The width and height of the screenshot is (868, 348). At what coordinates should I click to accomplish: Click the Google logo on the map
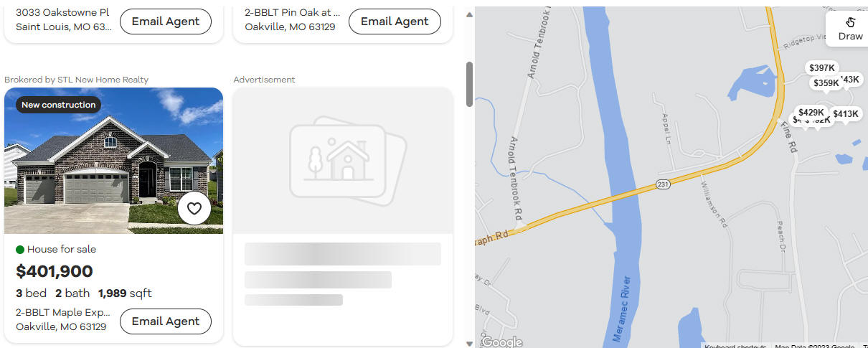pyautogui.click(x=501, y=342)
